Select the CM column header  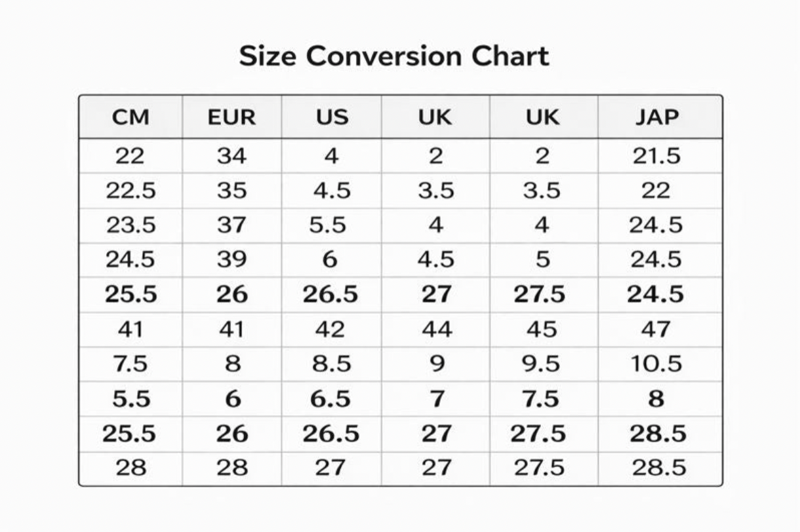click(x=130, y=117)
